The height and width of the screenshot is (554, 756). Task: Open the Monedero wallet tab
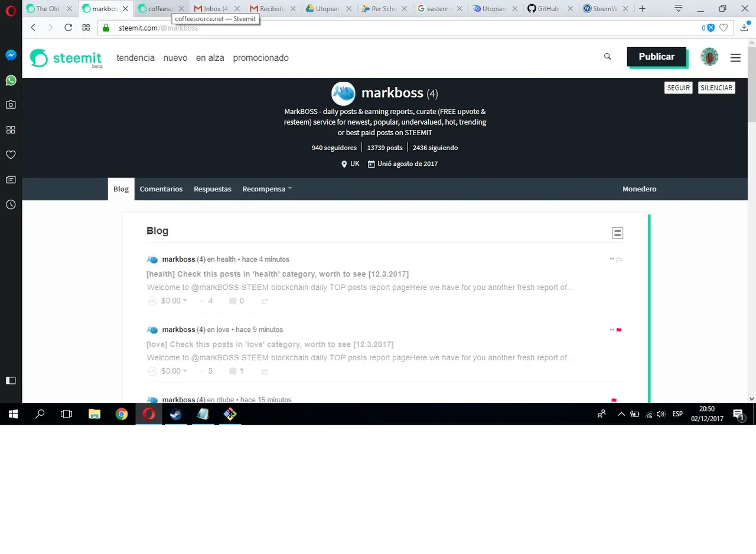[x=640, y=189]
